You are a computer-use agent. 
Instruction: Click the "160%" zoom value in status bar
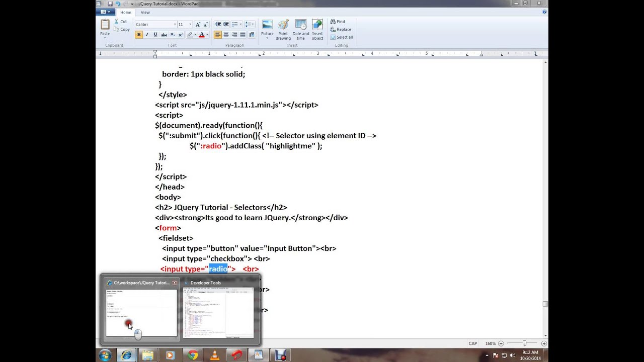point(490,343)
